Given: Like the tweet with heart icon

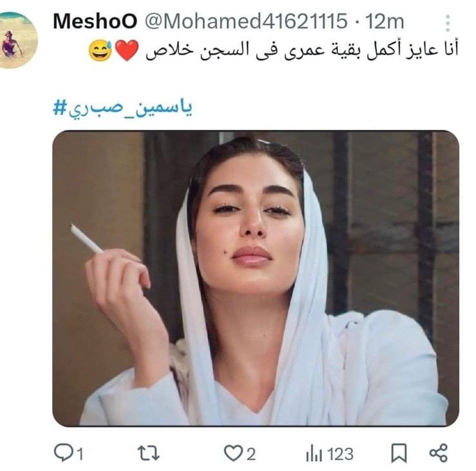Looking at the screenshot, I should pos(233,453).
